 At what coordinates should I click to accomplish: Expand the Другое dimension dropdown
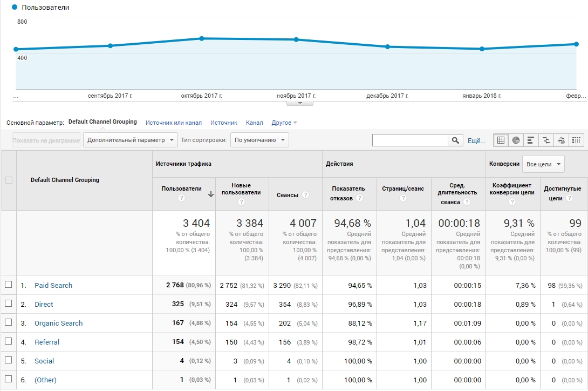coord(284,123)
